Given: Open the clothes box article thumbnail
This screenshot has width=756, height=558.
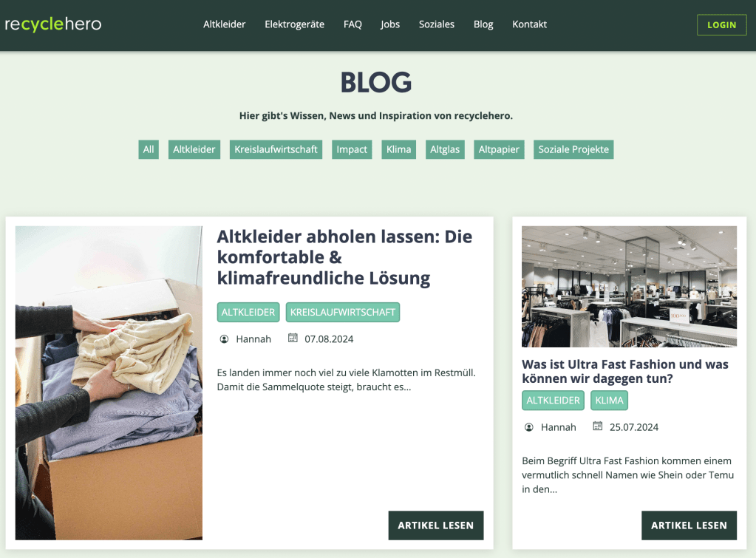Looking at the screenshot, I should pos(109,383).
